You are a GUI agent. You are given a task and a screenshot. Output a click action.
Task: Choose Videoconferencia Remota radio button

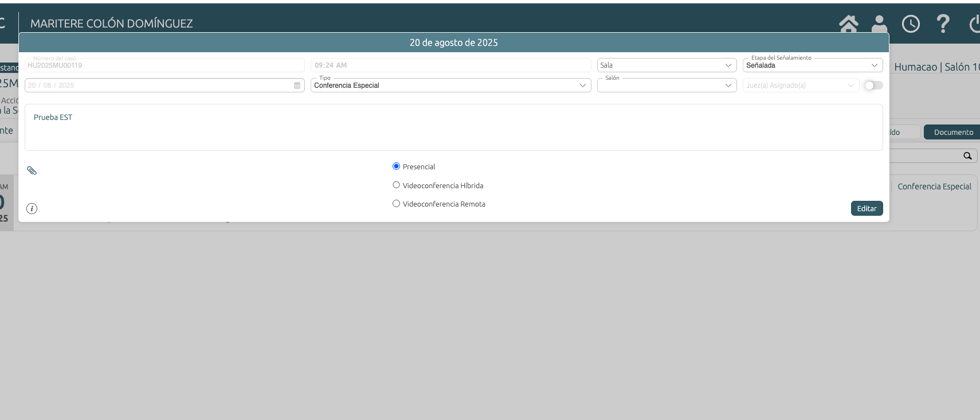(x=396, y=203)
